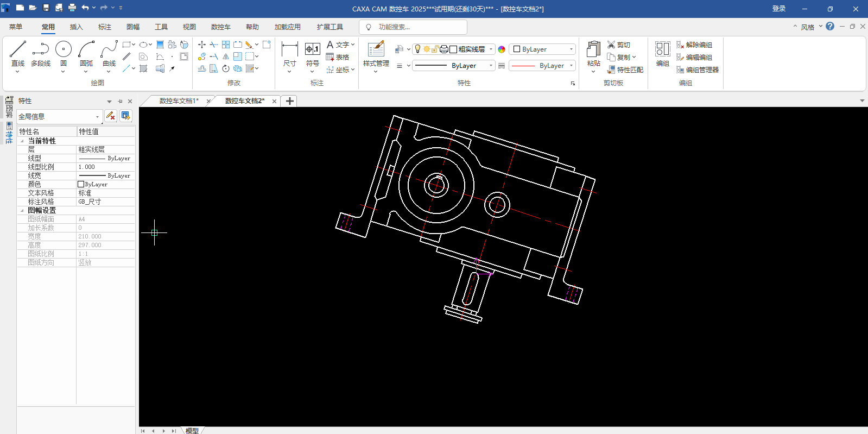The image size is (868, 434).
Task: Open the 数控车 ribbon tab
Action: (x=220, y=27)
